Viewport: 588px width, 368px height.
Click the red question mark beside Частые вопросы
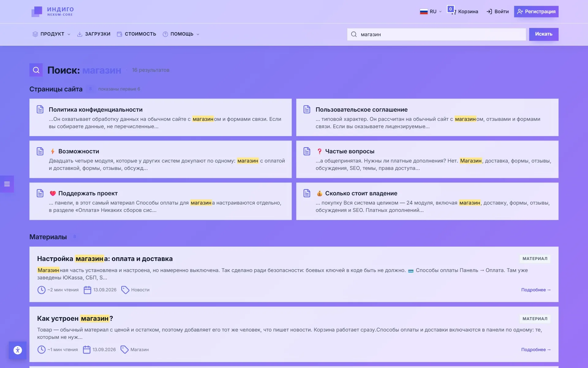[x=319, y=151]
